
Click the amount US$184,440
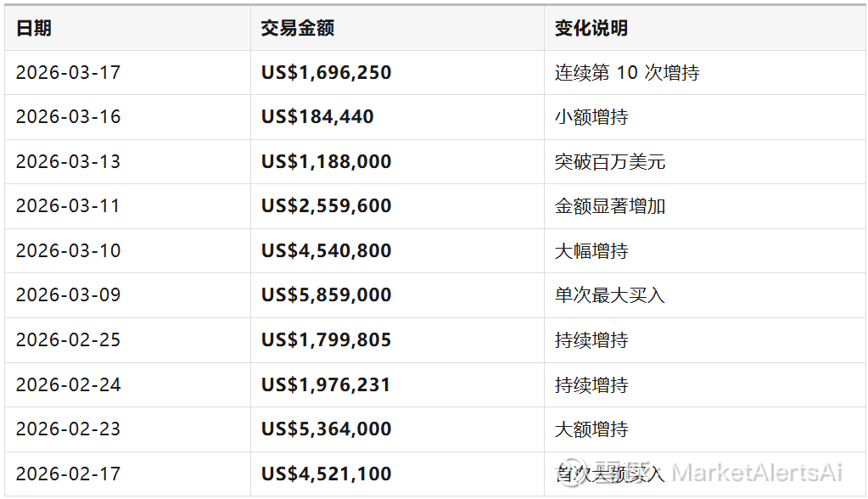pos(317,117)
